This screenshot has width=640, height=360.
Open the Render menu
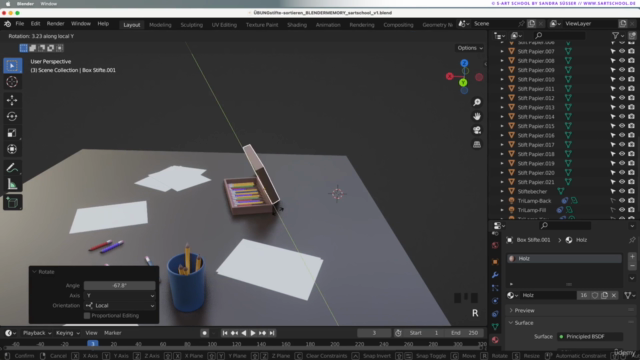[x=56, y=24]
